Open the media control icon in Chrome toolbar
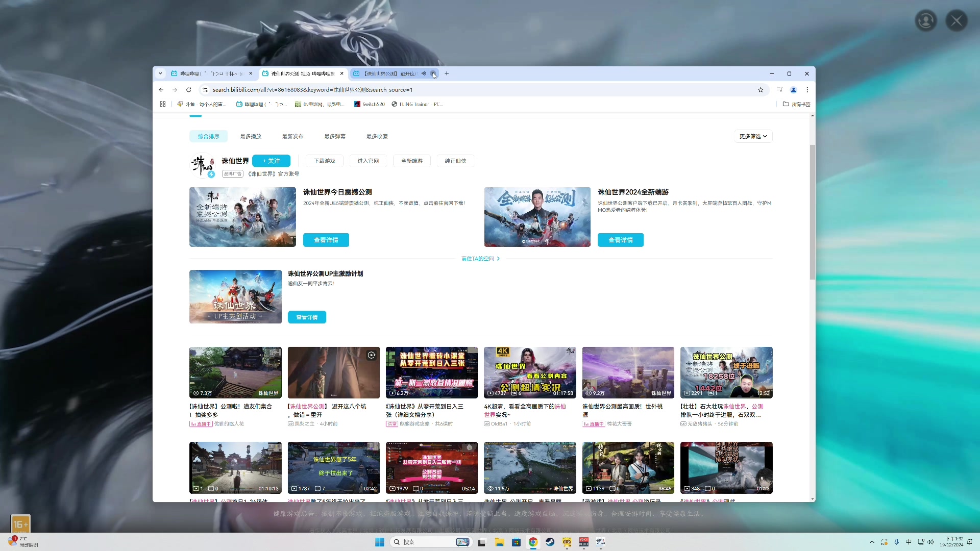The width and height of the screenshot is (980, 551). (x=779, y=90)
